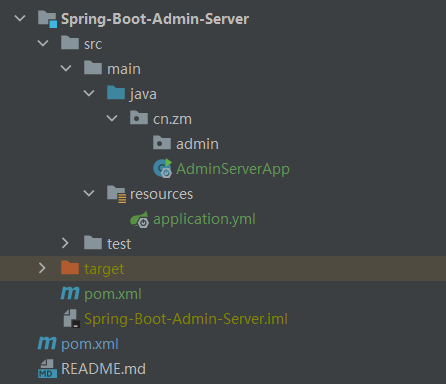
Task: Collapse the cn.zm package chevron
Action: pos(112,118)
